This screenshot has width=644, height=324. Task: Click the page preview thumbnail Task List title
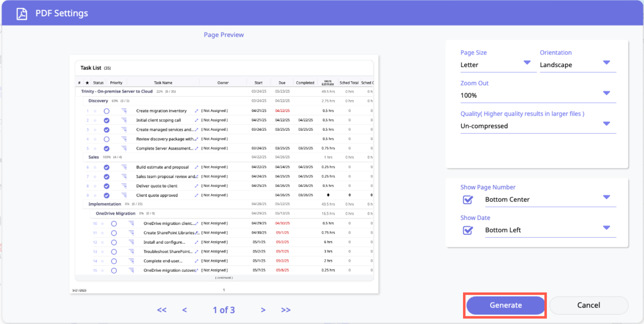91,68
